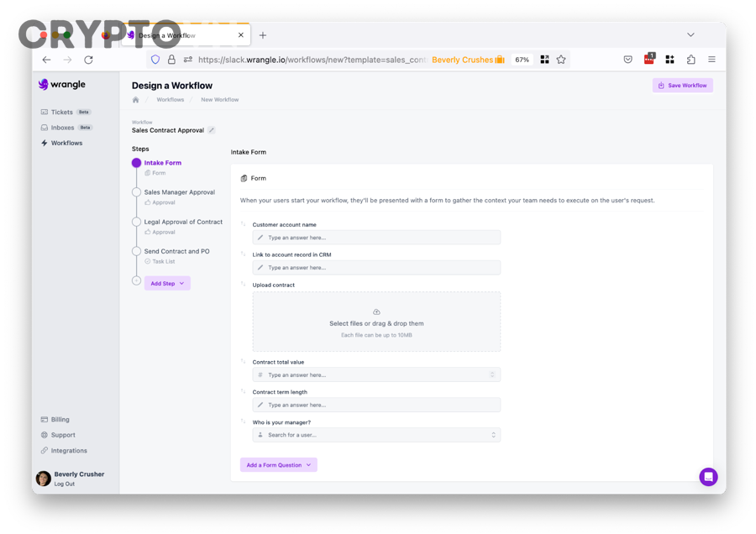Open the site permissions icon in address bar
The width and height of the screenshot is (756, 534).
pos(188,60)
